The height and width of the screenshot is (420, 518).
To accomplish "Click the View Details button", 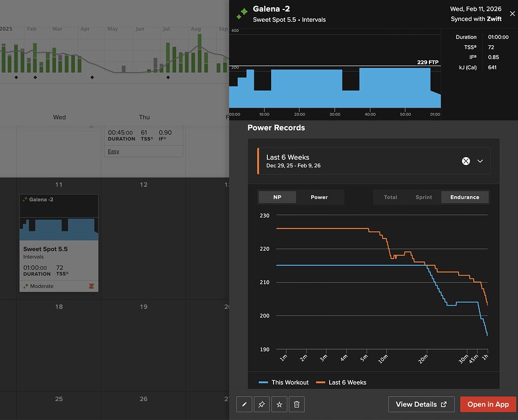I will coord(421,404).
